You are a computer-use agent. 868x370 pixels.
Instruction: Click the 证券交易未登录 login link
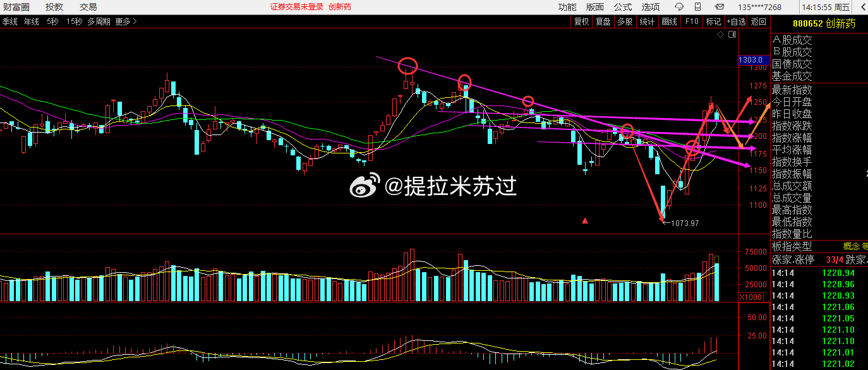pyautogui.click(x=297, y=7)
